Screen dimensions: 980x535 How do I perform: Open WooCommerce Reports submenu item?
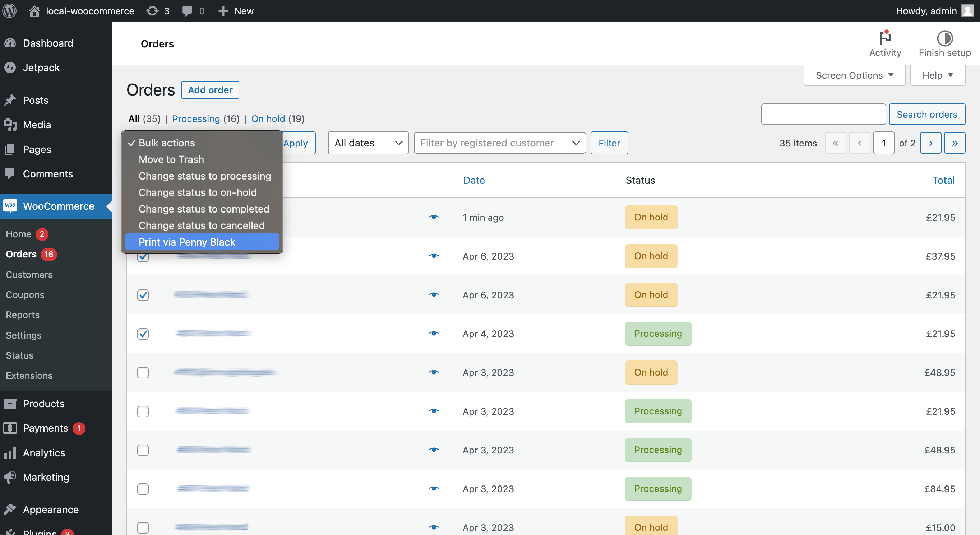point(23,315)
